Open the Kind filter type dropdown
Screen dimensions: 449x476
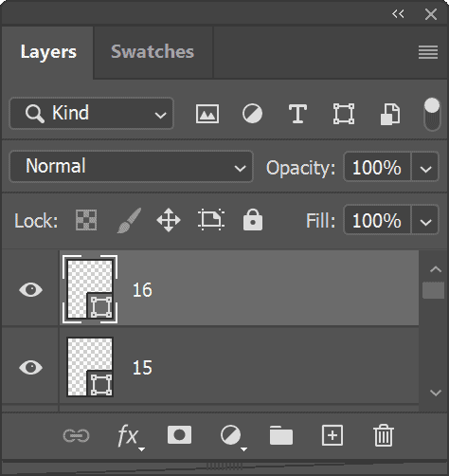[x=92, y=113]
